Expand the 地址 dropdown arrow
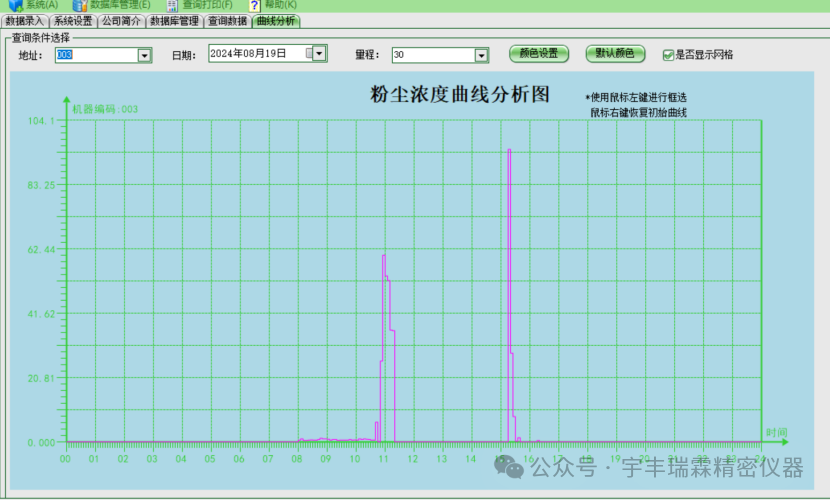 click(x=144, y=55)
